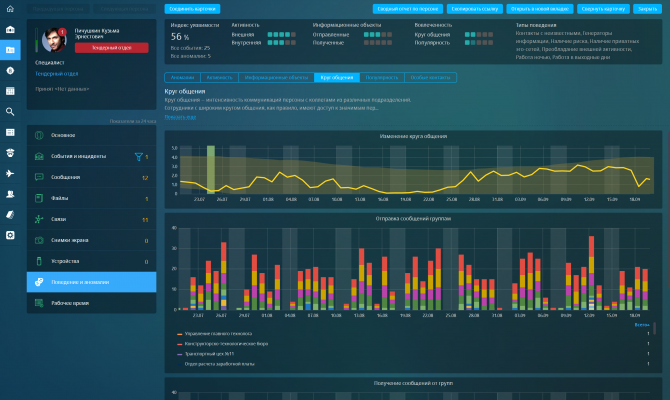Open the eraser tag sidebar icon
670x400 pixels.
10,214
